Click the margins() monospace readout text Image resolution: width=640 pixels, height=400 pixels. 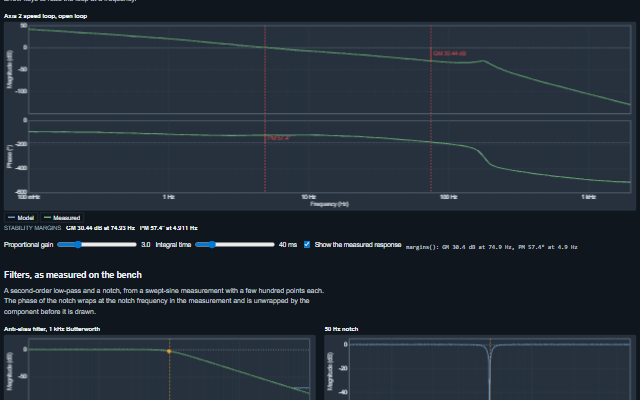(x=491, y=247)
